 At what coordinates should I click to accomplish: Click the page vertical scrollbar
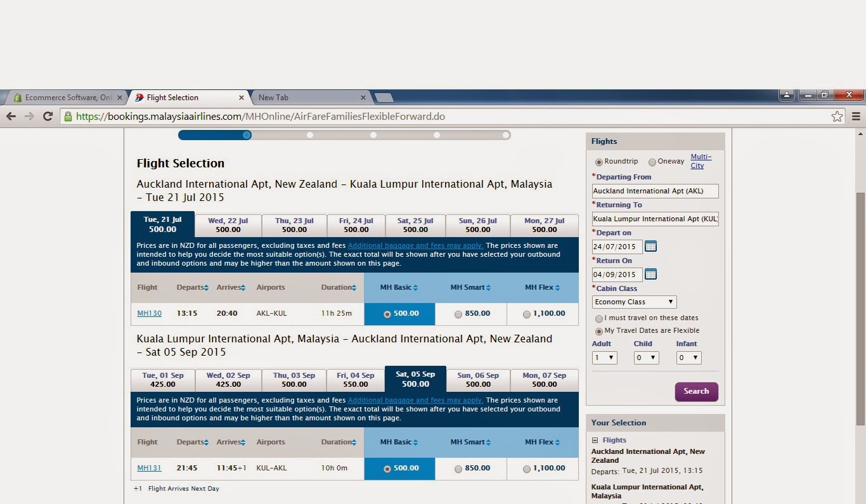[860, 309]
